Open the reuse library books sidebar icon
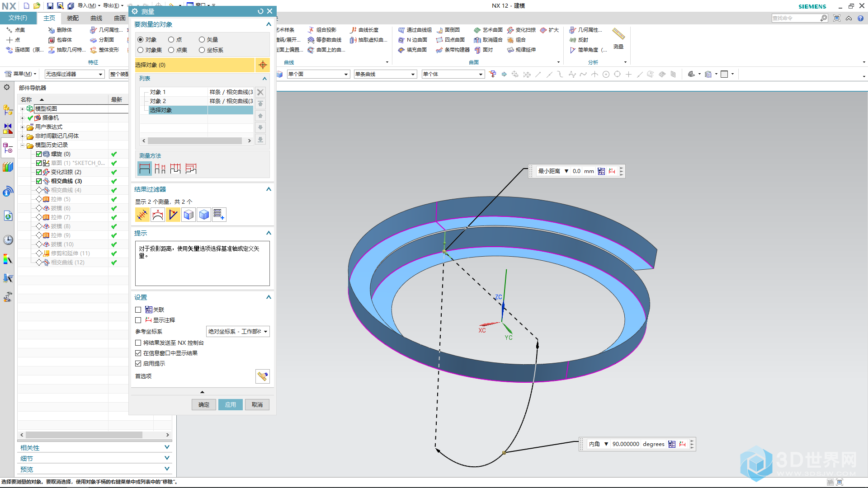The height and width of the screenshot is (488, 868). 8,167
